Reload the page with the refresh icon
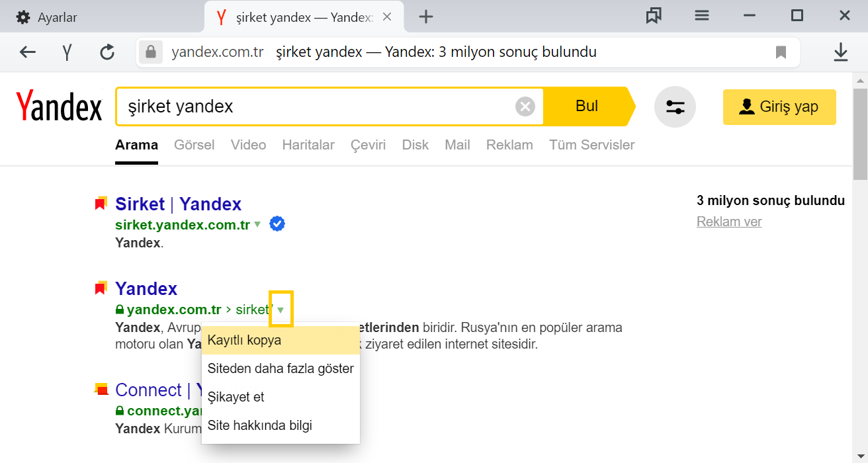The height and width of the screenshot is (463, 868). 107,52
